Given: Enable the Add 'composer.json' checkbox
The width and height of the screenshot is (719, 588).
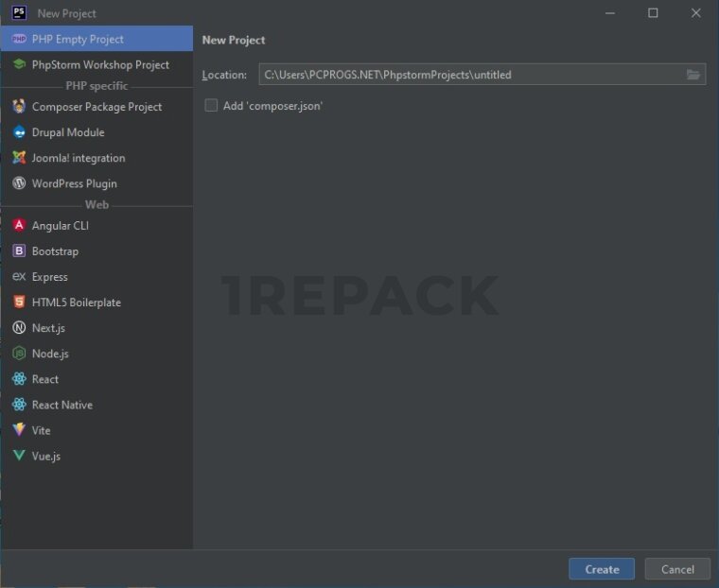Looking at the screenshot, I should click(x=211, y=106).
